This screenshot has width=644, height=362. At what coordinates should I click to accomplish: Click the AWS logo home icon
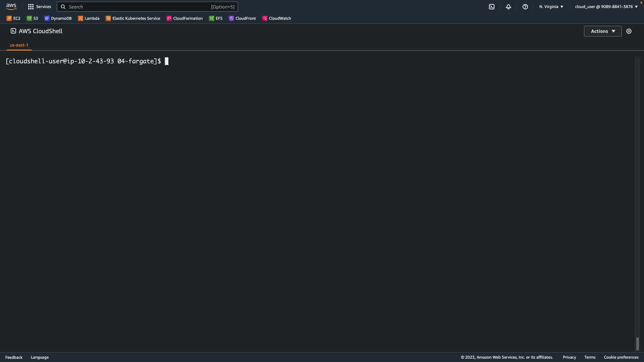11,7
